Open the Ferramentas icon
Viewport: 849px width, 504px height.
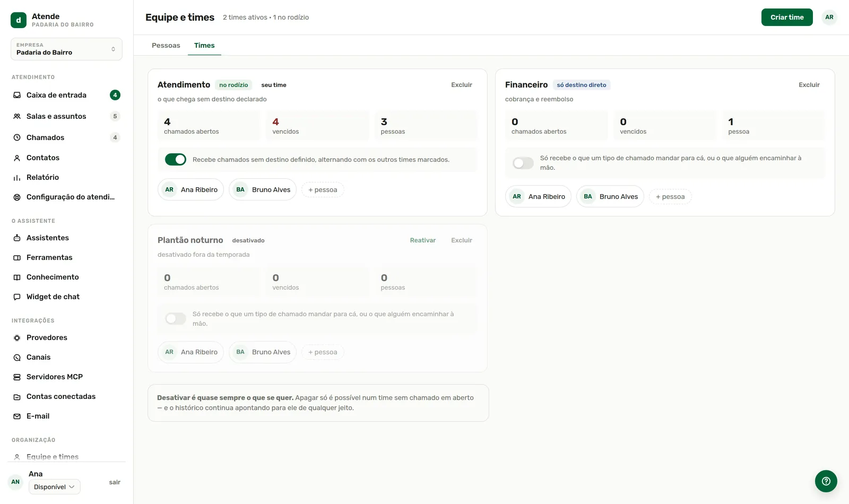point(17,257)
